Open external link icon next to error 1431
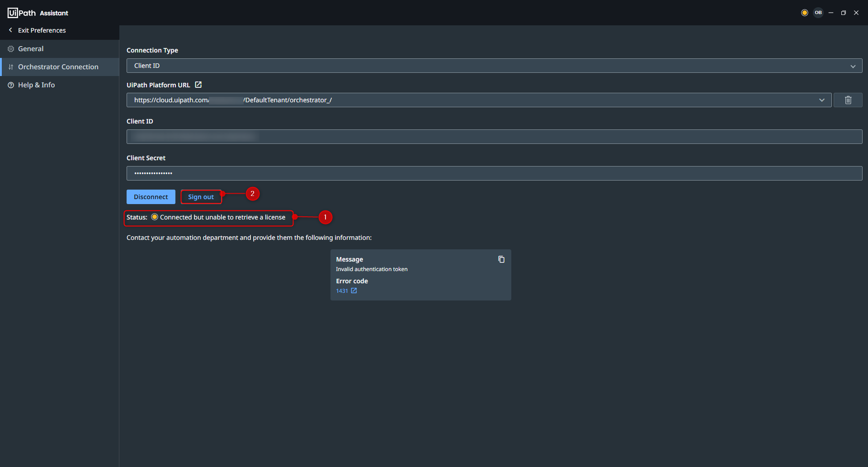Image resolution: width=868 pixels, height=467 pixels. [x=354, y=291]
